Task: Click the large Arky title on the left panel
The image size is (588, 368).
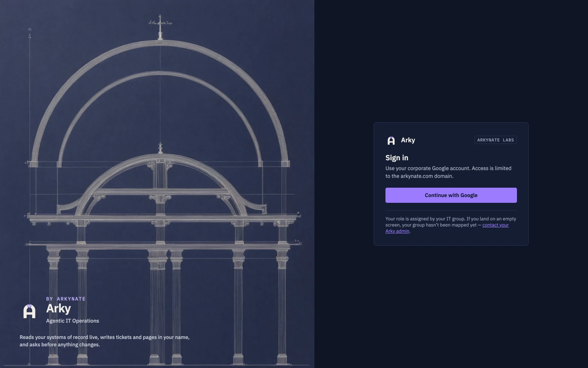Action: pos(58,308)
